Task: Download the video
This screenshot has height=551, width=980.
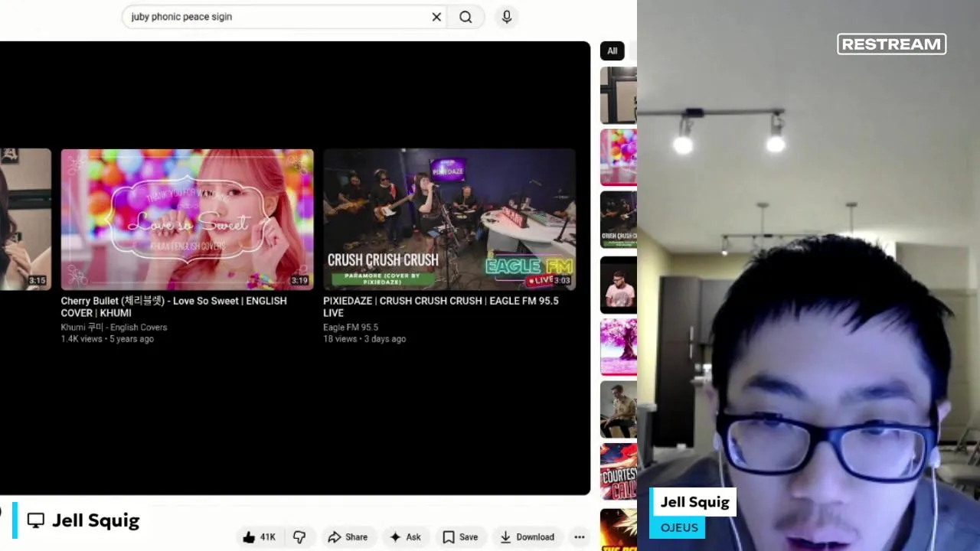Action: [527, 537]
